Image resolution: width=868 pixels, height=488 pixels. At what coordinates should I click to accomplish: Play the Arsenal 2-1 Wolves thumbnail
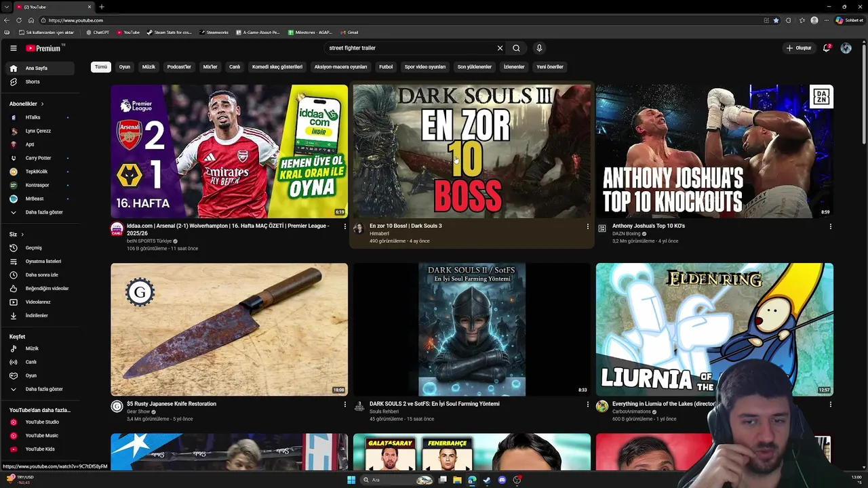tap(229, 151)
